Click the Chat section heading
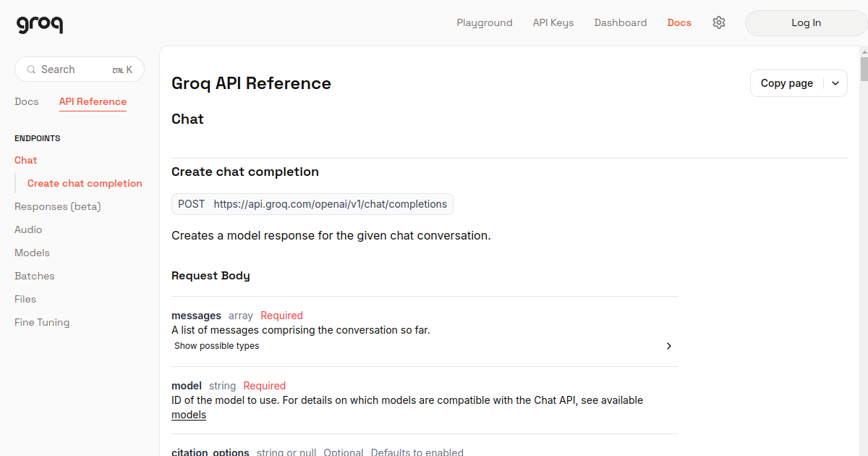 (x=187, y=119)
